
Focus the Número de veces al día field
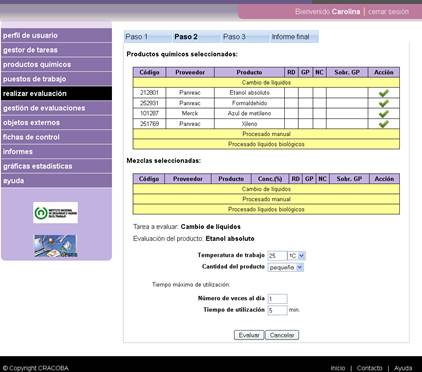277,299
